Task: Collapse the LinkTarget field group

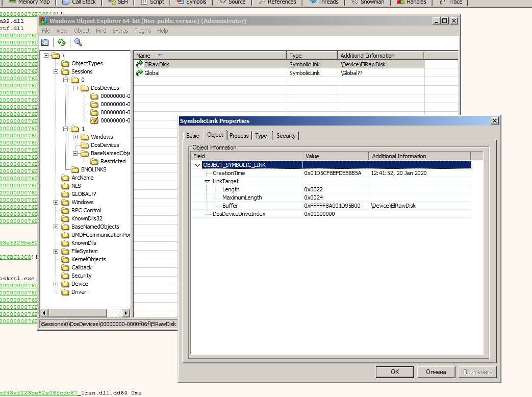Action: [x=207, y=182]
